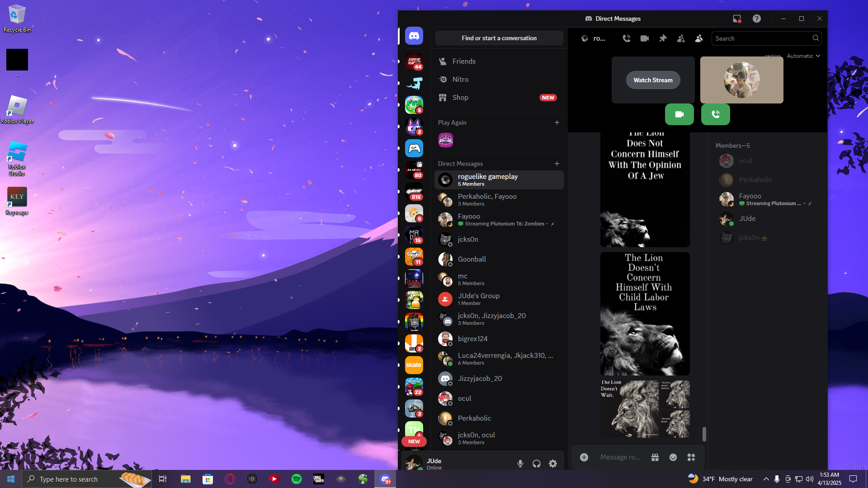Viewport: 868px width, 488px height.
Task: Open the orange skate server
Action: (414, 365)
